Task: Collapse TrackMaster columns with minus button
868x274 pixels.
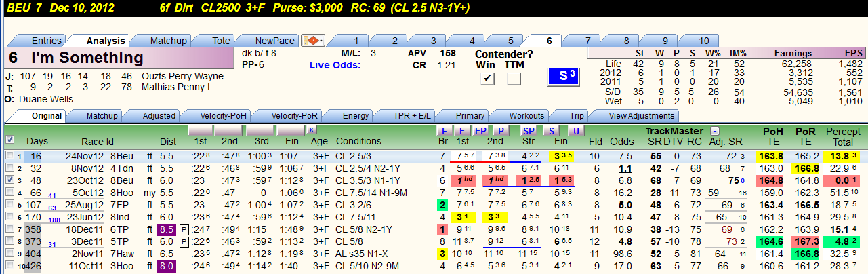Action: [x=714, y=130]
